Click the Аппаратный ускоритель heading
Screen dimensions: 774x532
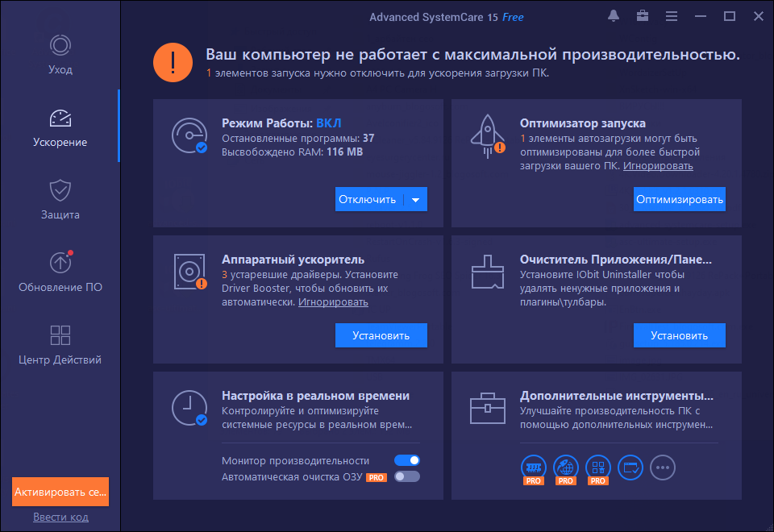(293, 259)
